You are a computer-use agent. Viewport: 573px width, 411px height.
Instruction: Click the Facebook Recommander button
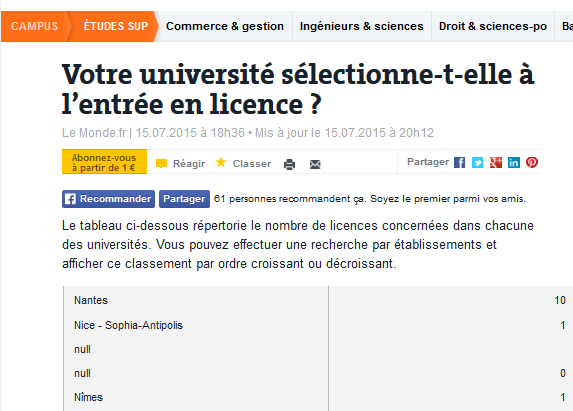pyautogui.click(x=108, y=199)
